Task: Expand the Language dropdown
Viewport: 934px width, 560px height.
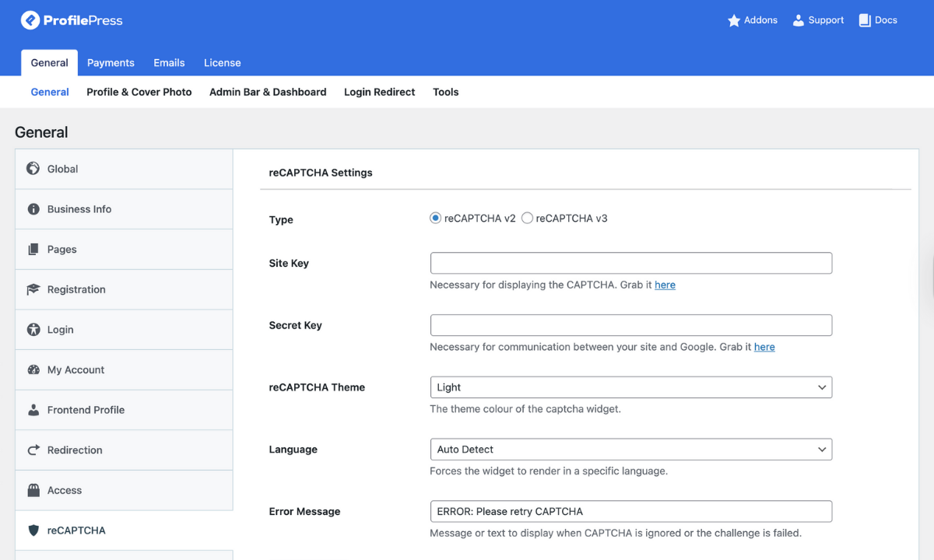Action: click(630, 450)
